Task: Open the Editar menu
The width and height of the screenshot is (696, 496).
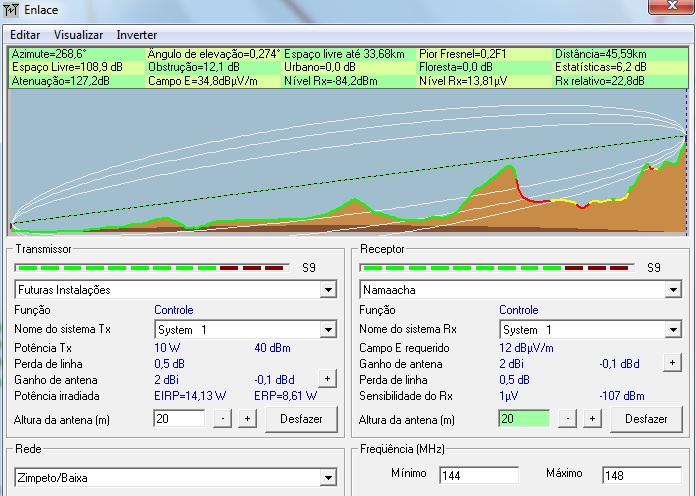Action: tap(25, 35)
